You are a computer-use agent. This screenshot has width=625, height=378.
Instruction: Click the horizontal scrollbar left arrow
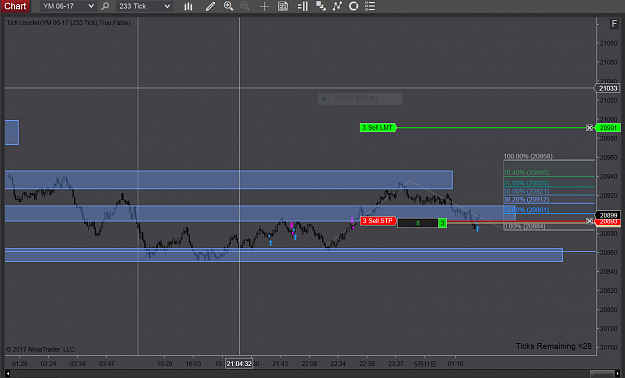(8, 374)
